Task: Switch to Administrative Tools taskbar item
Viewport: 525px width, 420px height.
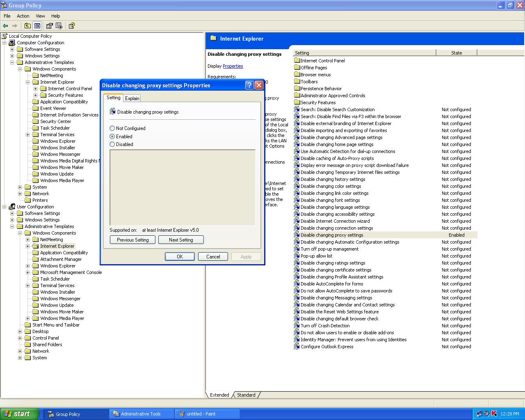Action: pos(142,414)
